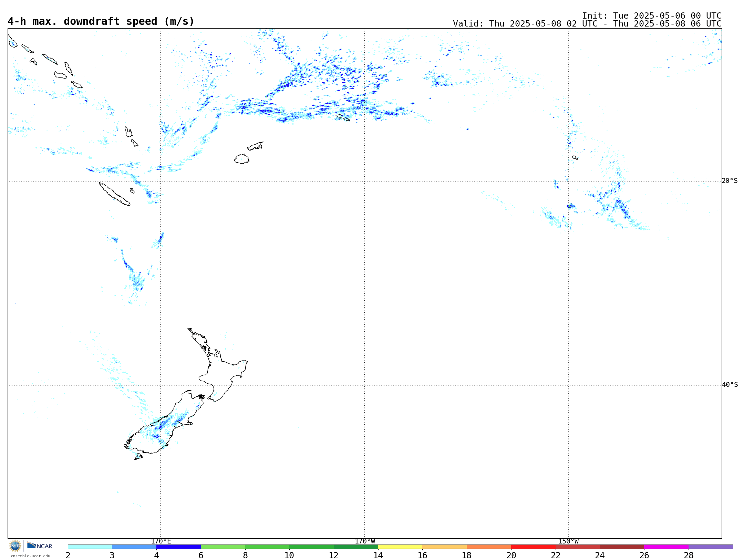The image size is (744, 560).
Task: Click the colorbar tick label 28
Action: 689,555
